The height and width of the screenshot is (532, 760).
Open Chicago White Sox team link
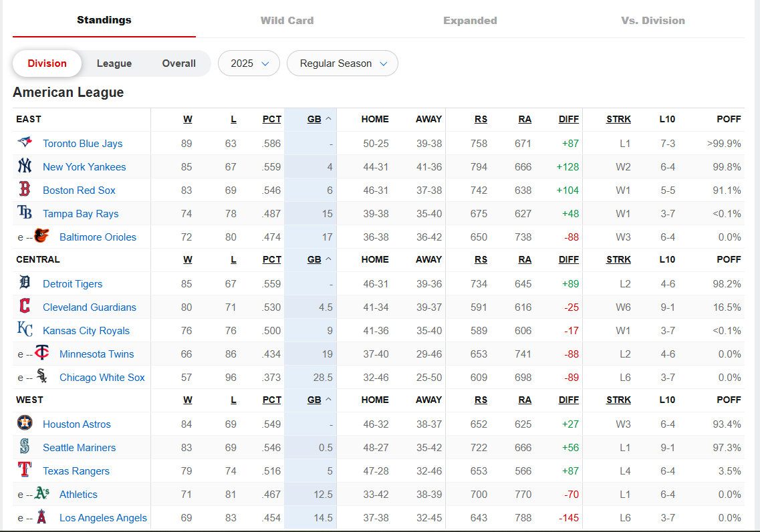(x=102, y=378)
